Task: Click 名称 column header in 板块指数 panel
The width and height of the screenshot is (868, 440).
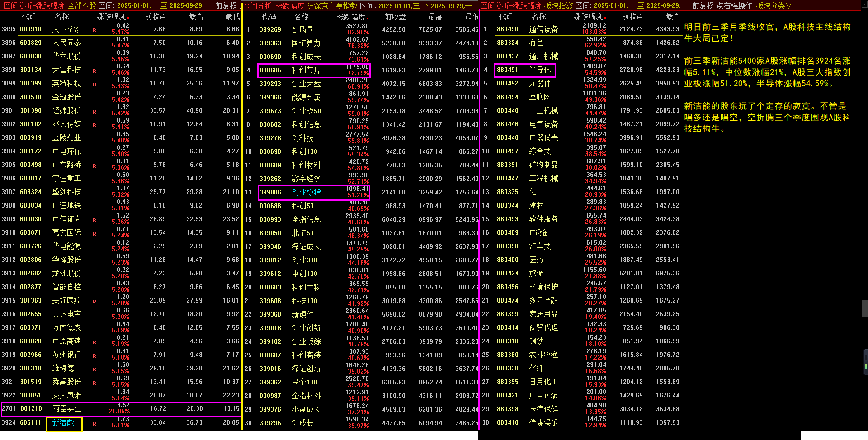Action: click(x=538, y=16)
